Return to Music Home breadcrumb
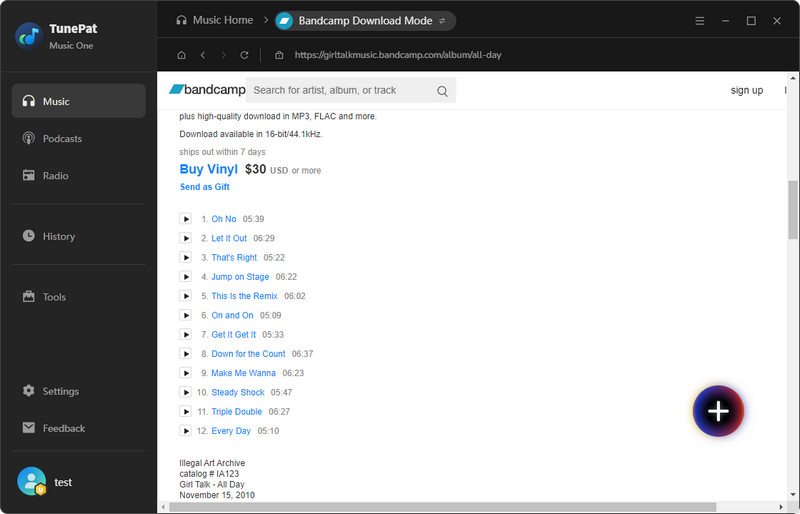The image size is (800, 514). (x=214, y=20)
